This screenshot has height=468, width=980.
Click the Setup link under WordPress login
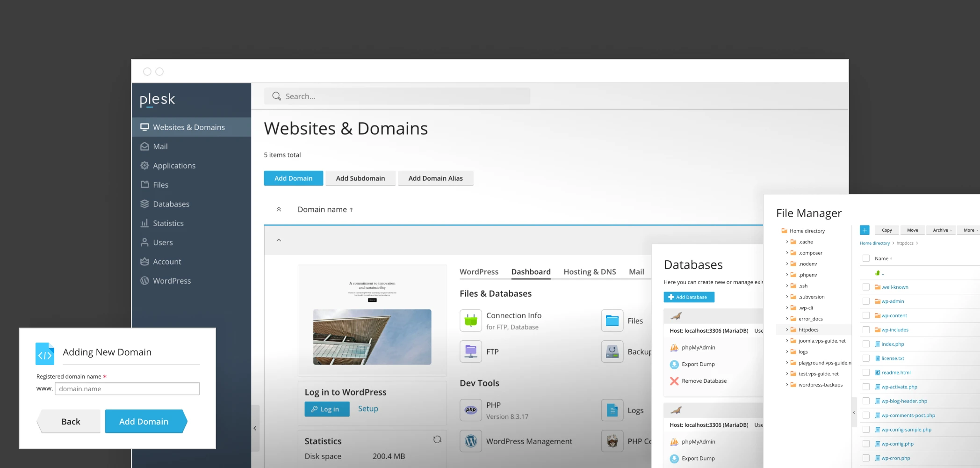click(x=368, y=409)
